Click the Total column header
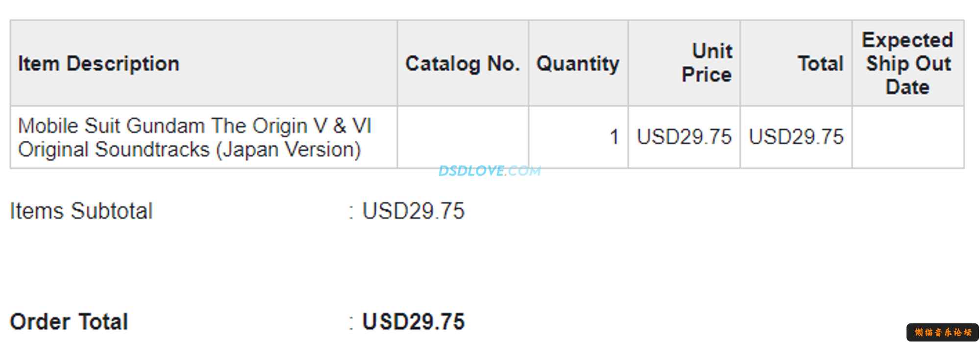 pos(796,63)
